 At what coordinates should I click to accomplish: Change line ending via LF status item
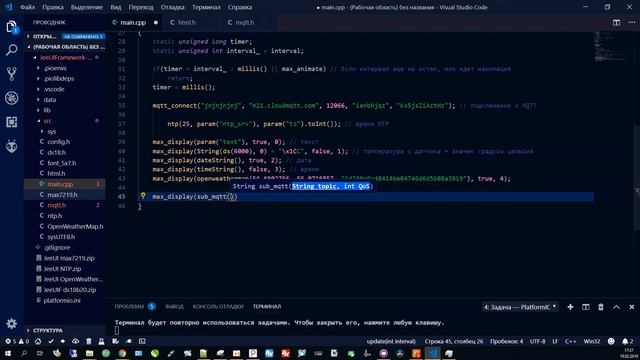click(x=555, y=341)
